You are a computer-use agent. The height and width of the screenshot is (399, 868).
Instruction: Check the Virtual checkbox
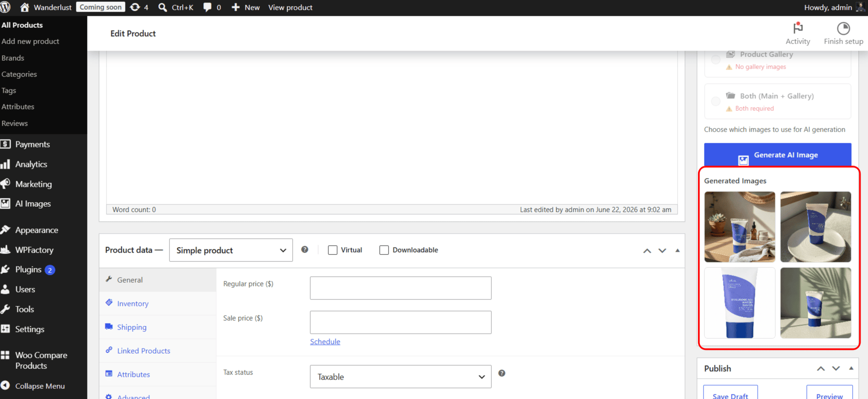(x=333, y=250)
